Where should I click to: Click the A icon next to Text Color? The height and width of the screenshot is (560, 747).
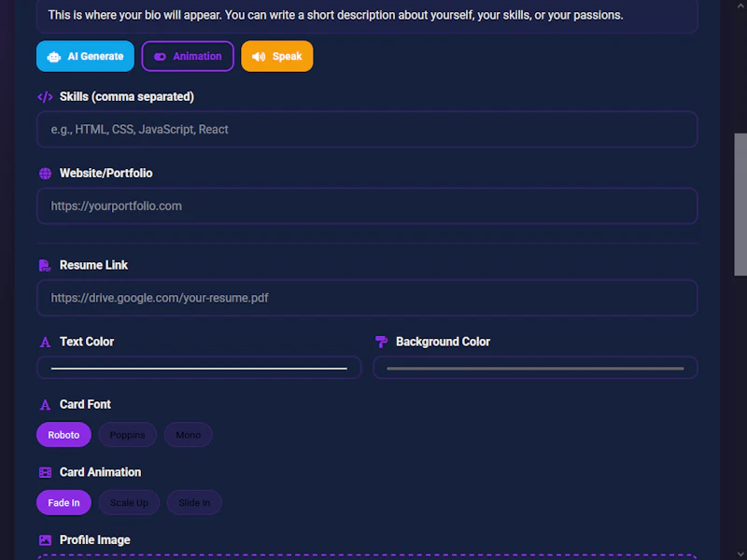point(44,342)
